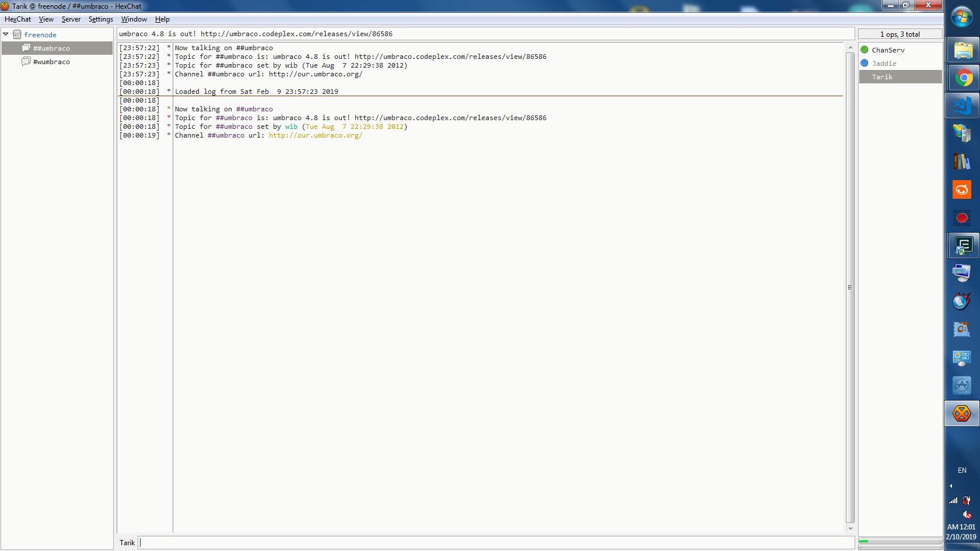This screenshot has width=980, height=551.
Task: Select the HexChat taskbar button
Action: point(962,413)
